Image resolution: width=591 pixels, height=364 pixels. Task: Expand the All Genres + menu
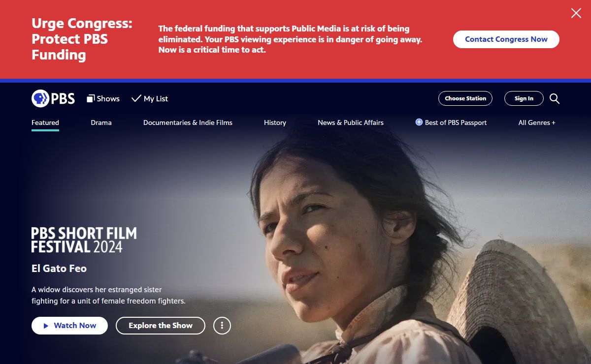[x=537, y=122]
